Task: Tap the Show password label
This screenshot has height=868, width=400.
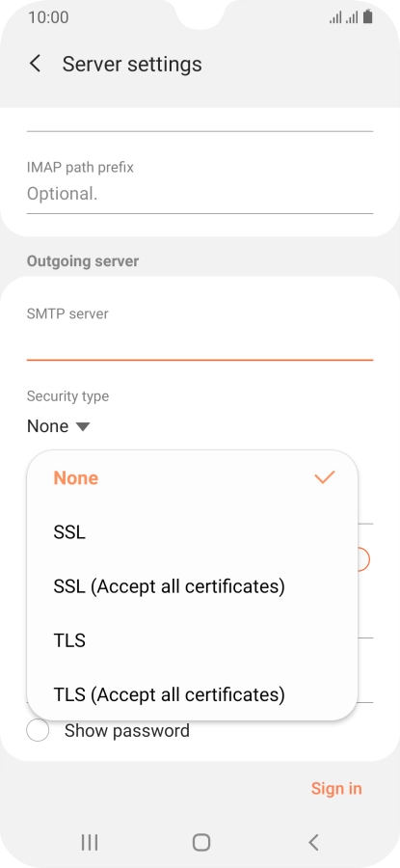Action: tap(126, 731)
